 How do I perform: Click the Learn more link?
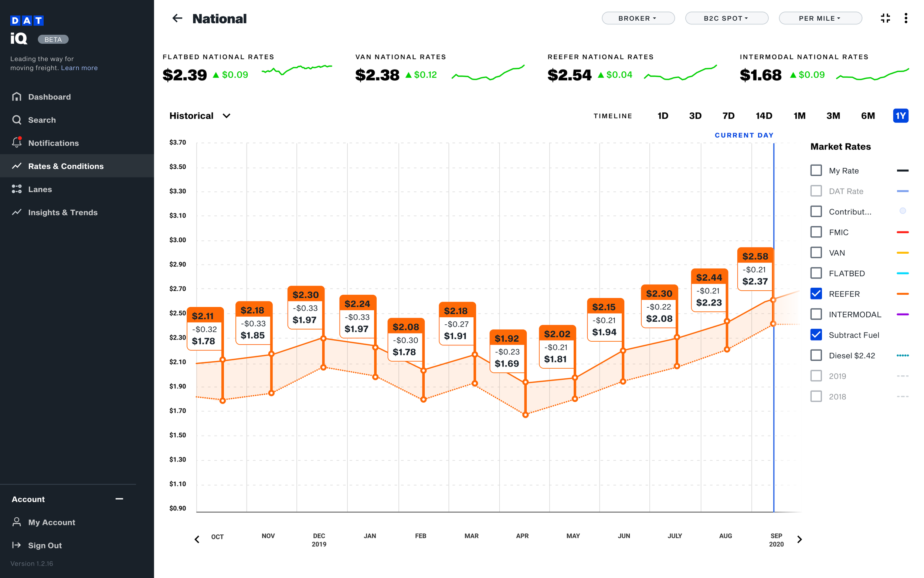(x=79, y=68)
